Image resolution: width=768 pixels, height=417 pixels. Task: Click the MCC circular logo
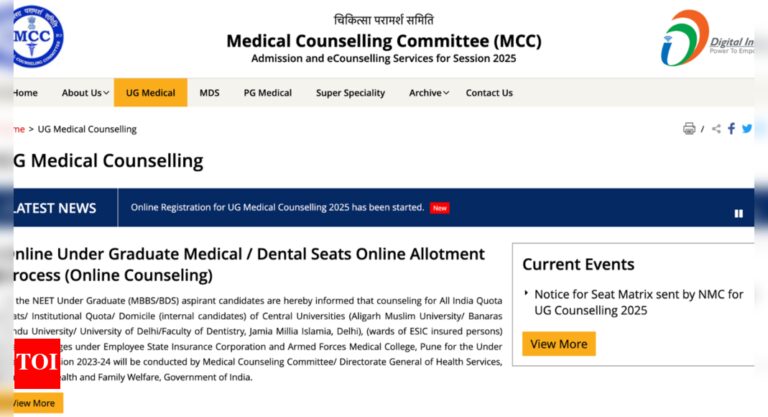tap(38, 36)
